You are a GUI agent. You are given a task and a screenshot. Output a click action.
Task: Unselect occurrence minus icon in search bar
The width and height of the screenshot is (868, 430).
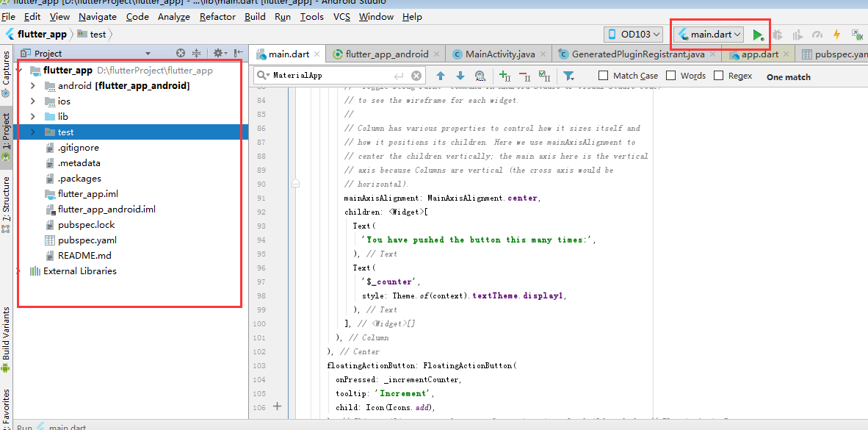(x=524, y=76)
